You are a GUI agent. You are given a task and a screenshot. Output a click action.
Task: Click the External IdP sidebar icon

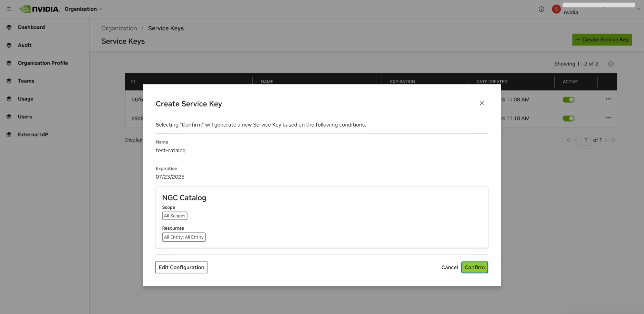point(9,135)
